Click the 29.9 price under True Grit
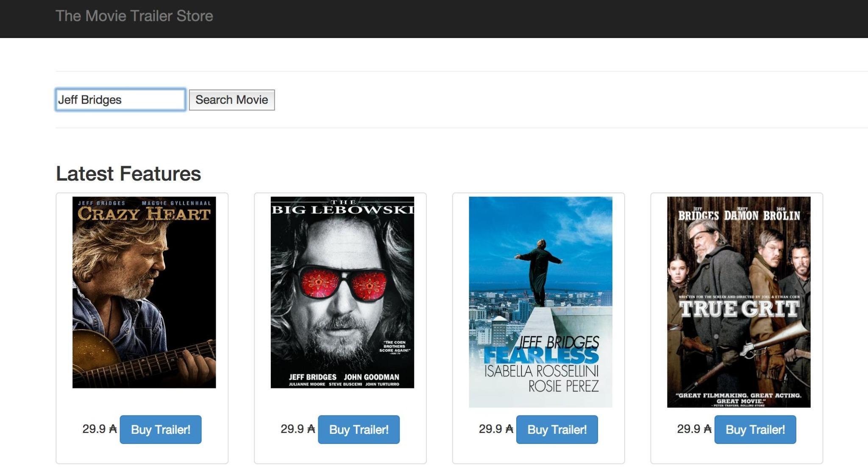Screen dimensions: 868x469 [x=688, y=429]
